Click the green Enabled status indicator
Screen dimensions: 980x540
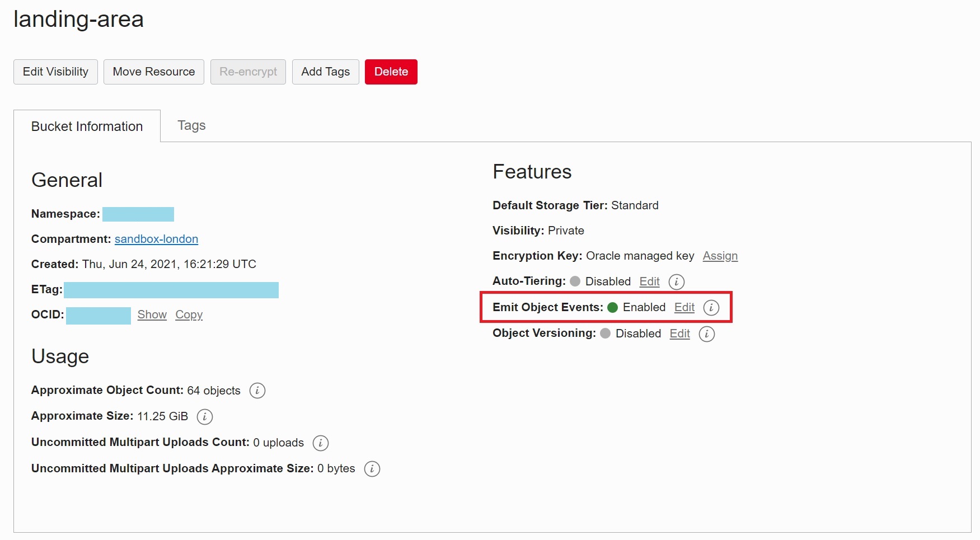click(x=613, y=307)
